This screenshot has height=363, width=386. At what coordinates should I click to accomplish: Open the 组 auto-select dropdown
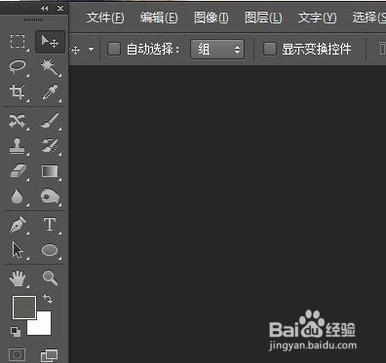coord(217,49)
